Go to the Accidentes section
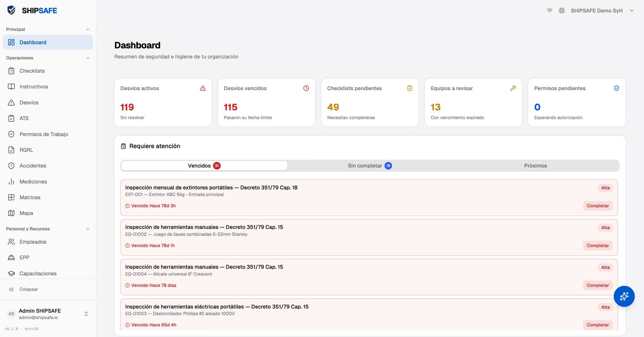 coord(48,166)
